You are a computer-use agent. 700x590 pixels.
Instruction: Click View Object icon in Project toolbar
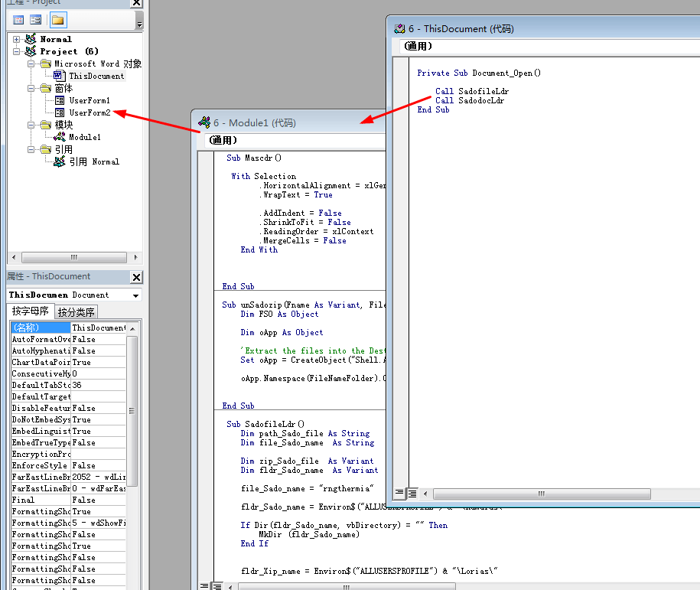36,20
